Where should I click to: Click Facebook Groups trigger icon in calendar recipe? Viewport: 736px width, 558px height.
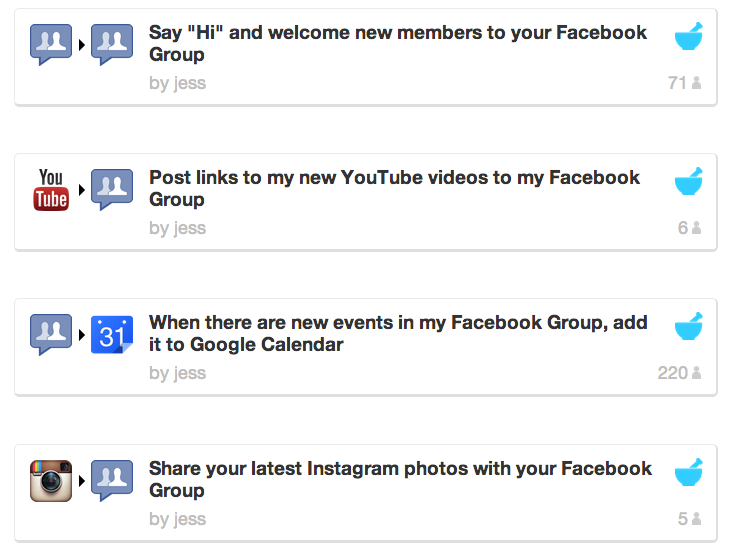tap(51, 335)
